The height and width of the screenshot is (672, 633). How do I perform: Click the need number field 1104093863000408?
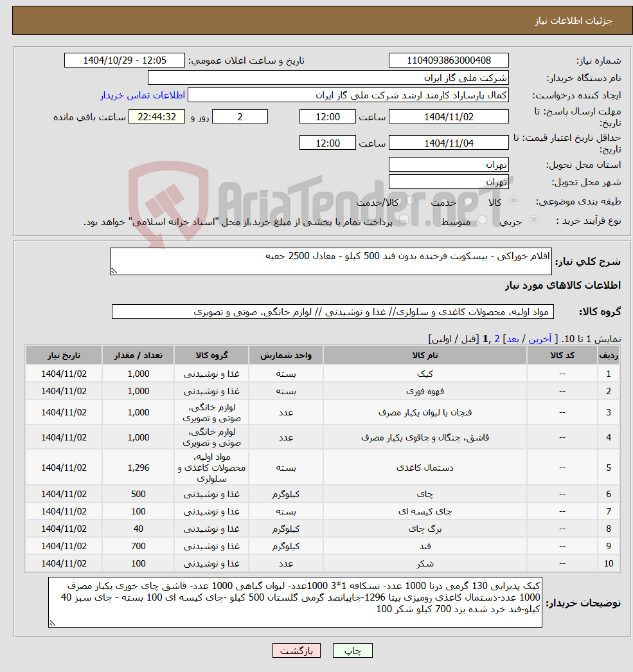coord(449,60)
